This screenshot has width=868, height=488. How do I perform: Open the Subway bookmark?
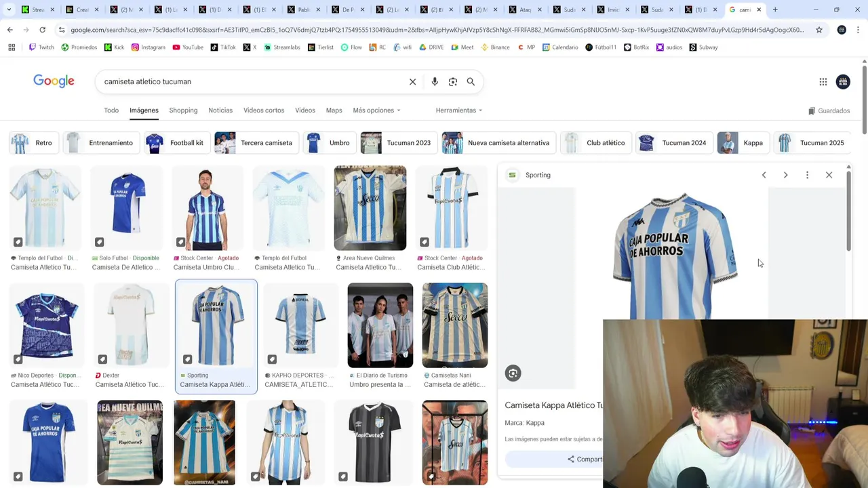703,47
